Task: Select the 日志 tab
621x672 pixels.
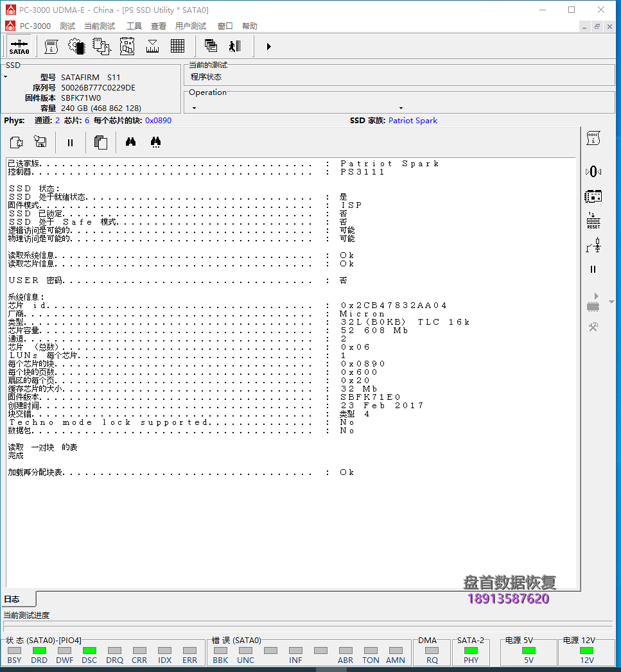Action: coord(18,599)
